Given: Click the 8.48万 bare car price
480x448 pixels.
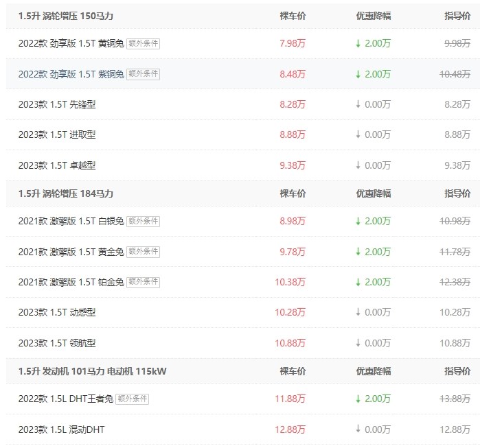Looking at the screenshot, I should (x=293, y=74).
